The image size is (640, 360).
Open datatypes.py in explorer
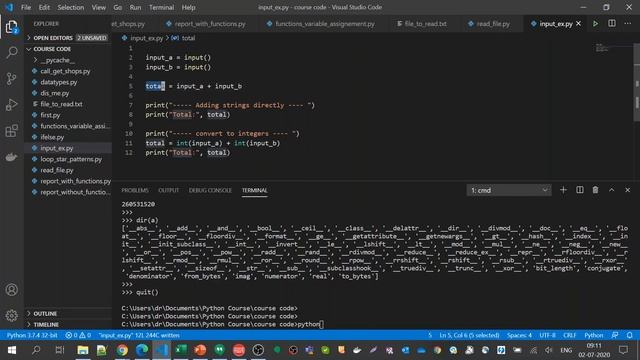(59, 82)
